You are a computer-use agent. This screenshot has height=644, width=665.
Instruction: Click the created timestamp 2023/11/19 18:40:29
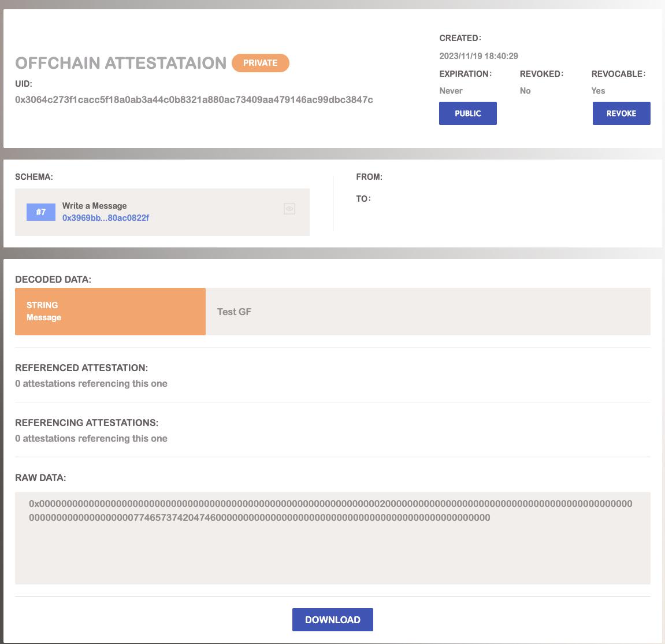pyautogui.click(x=478, y=56)
